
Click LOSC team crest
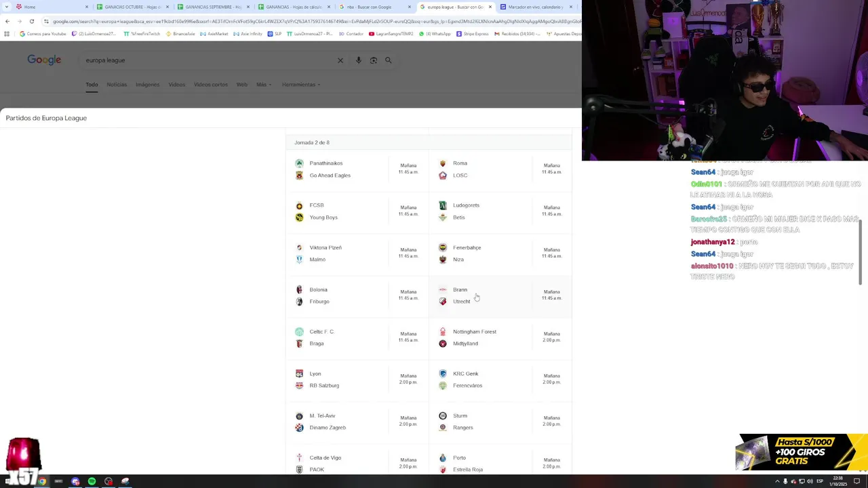[443, 176]
